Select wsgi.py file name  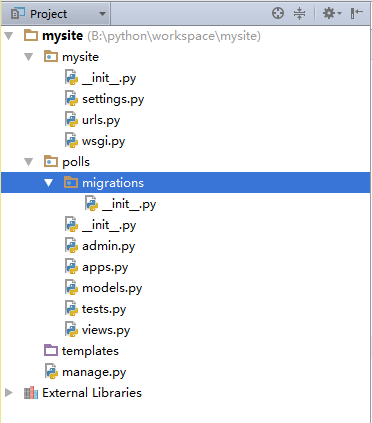103,141
